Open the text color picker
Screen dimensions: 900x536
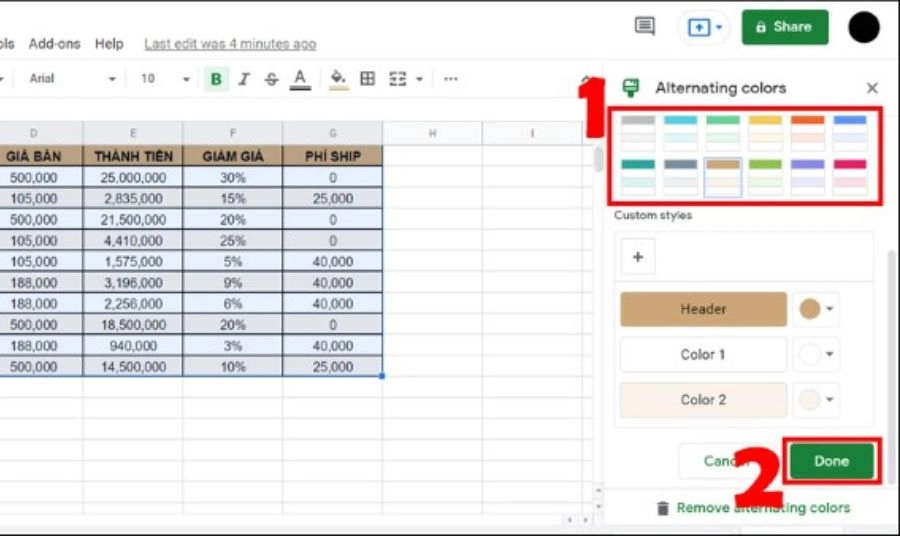coord(300,79)
